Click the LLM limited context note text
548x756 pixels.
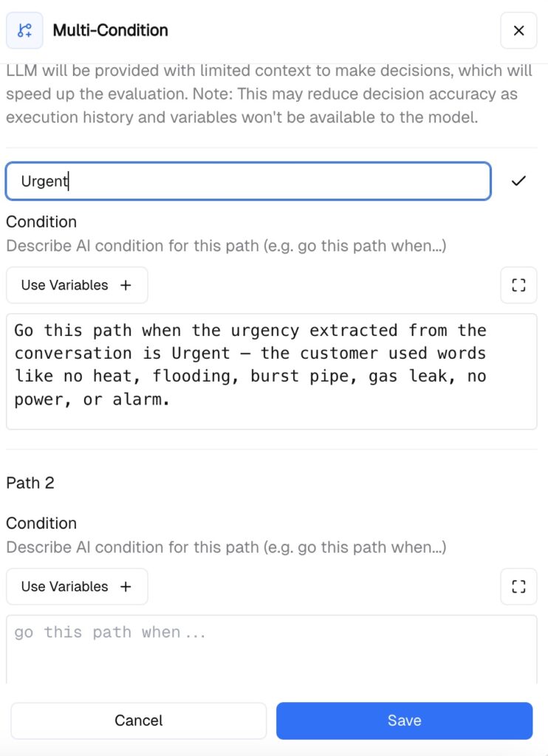click(261, 94)
